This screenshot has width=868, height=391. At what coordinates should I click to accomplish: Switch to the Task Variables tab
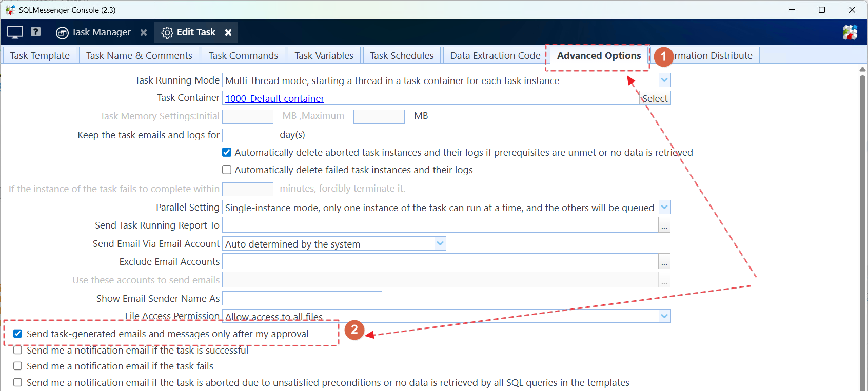point(324,55)
